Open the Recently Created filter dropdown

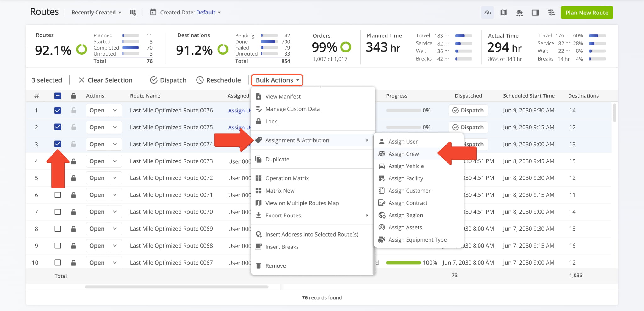click(96, 13)
